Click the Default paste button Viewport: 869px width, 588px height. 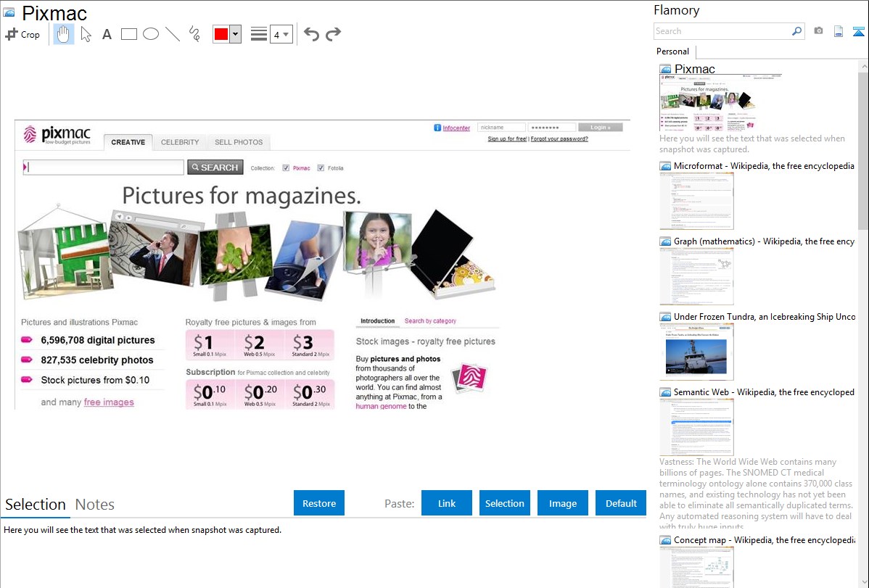click(x=621, y=503)
